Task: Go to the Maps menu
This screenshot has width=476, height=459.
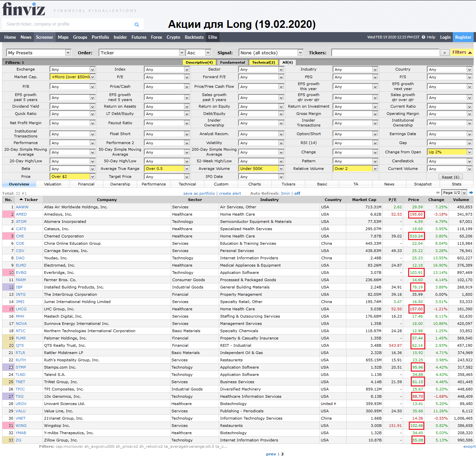Action: 63,37
